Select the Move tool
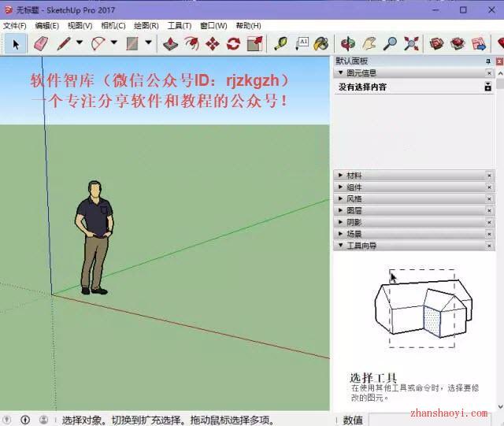504x426 pixels. [x=213, y=44]
